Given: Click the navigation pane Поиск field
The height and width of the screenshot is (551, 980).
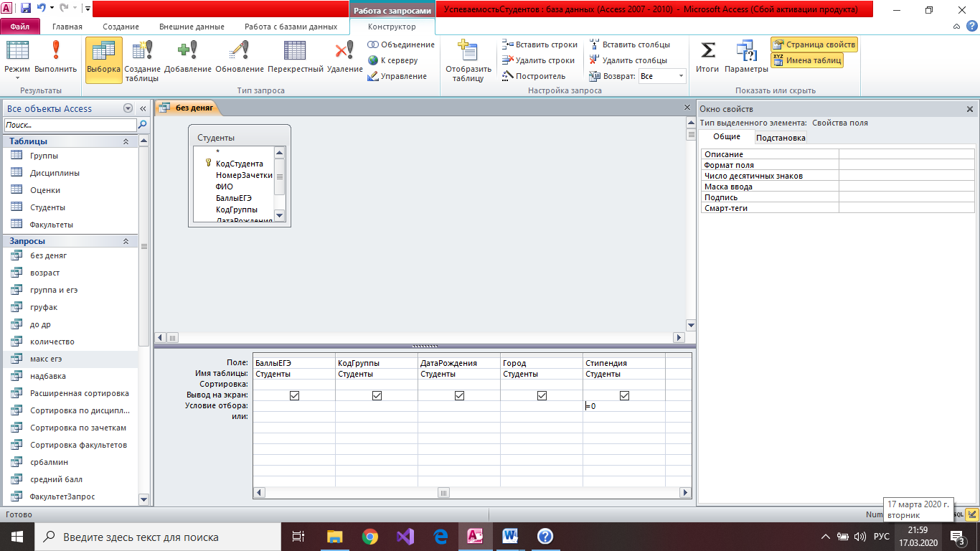Looking at the screenshot, I should [70, 125].
